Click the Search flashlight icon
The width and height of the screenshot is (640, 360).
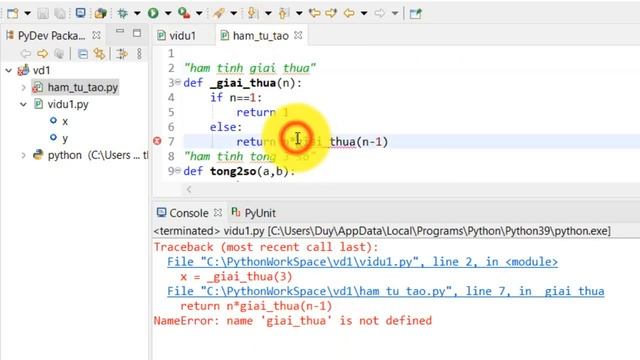pos(219,13)
